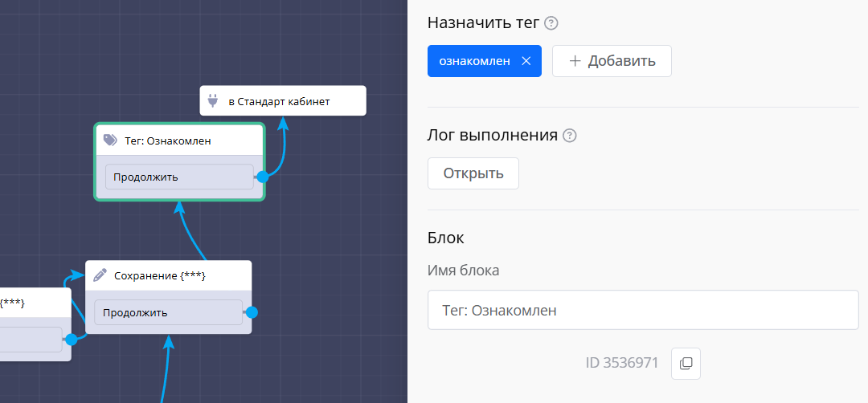The height and width of the screenshot is (403, 868).
Task: Select the Сохранение {***} block header text
Action: click(x=160, y=275)
